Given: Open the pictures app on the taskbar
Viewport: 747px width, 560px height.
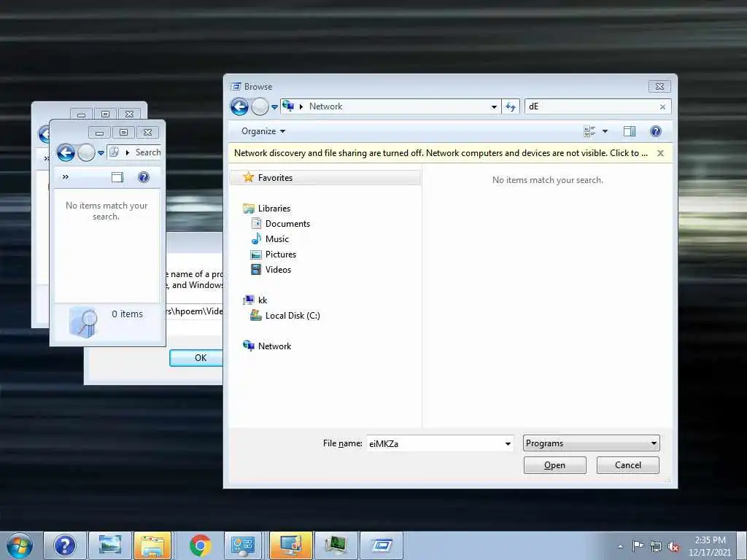Looking at the screenshot, I should pos(110,545).
